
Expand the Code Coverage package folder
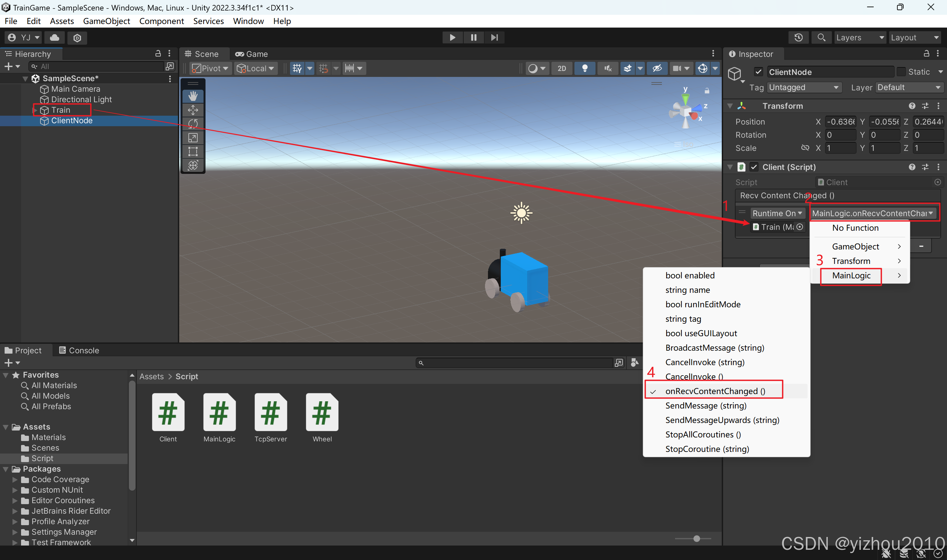pyautogui.click(x=15, y=479)
